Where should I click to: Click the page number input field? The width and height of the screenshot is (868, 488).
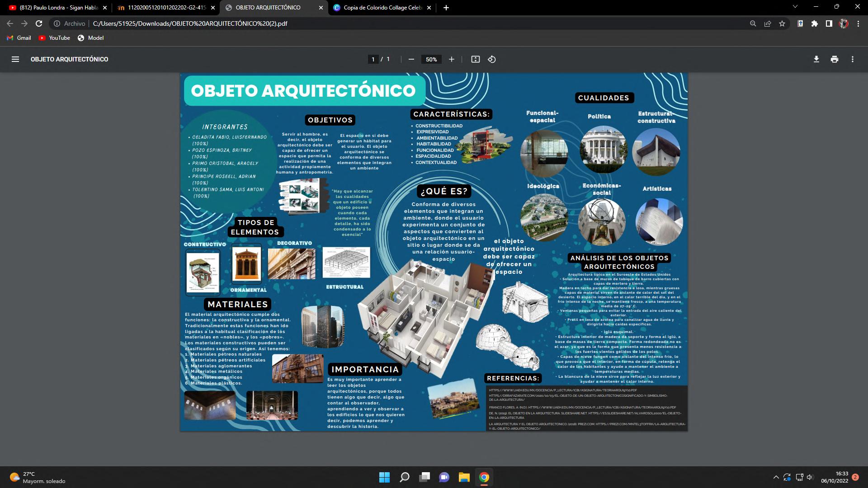[x=373, y=59]
